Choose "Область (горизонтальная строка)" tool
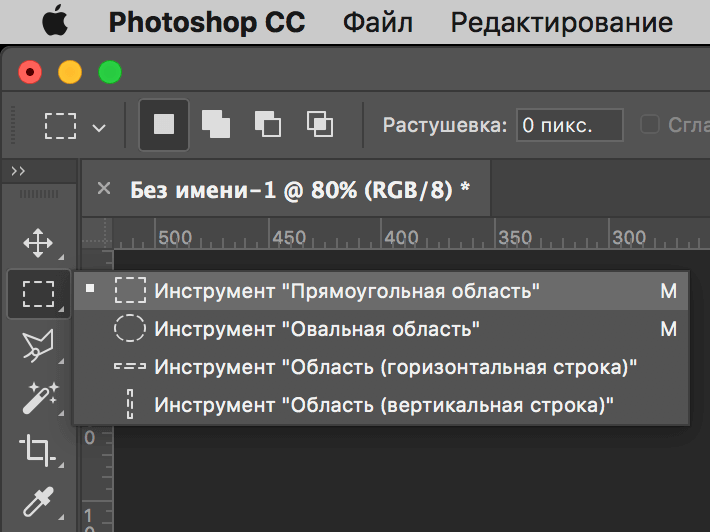Screen dimensions: 710x532 (x=381, y=367)
